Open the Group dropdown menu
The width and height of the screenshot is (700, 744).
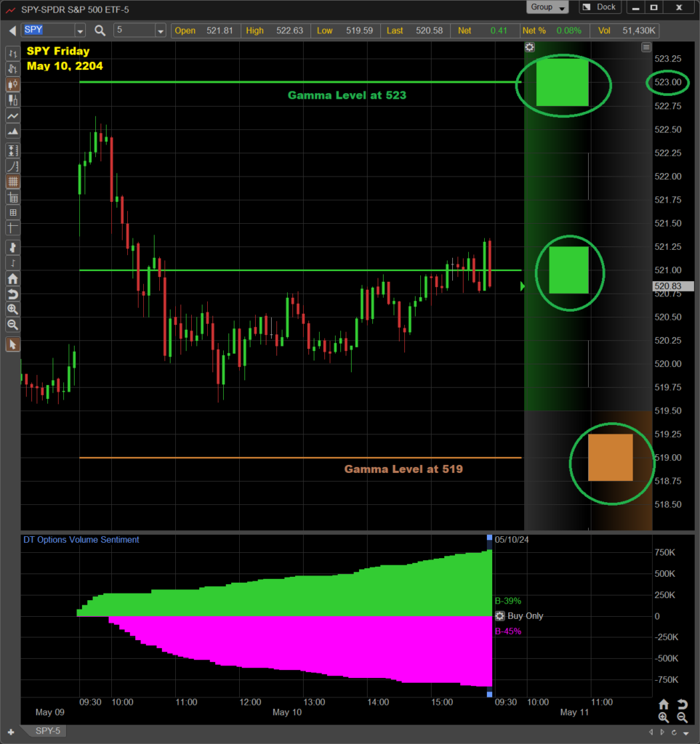[548, 7]
